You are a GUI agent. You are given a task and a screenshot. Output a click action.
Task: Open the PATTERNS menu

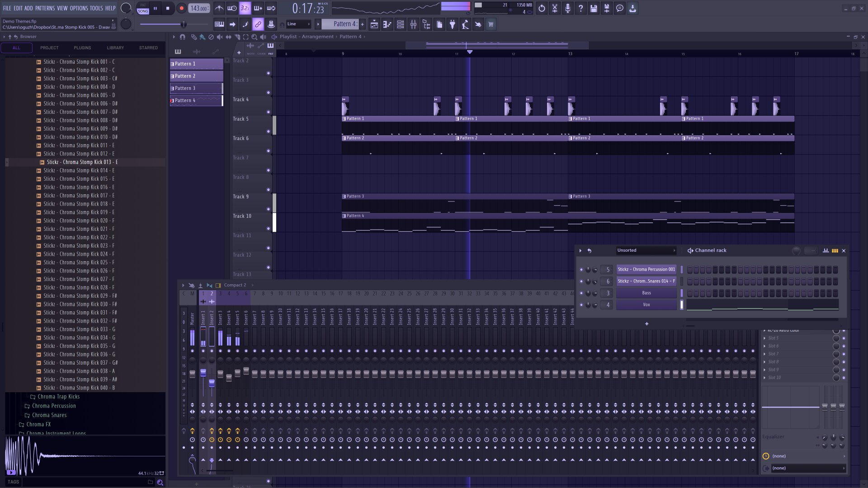(x=45, y=8)
